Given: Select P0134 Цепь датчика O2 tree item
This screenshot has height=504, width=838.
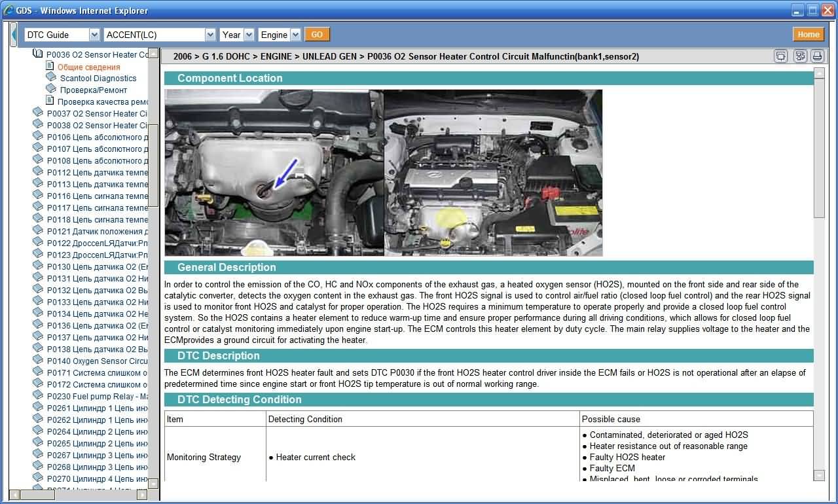Looking at the screenshot, I should pyautogui.click(x=98, y=314).
